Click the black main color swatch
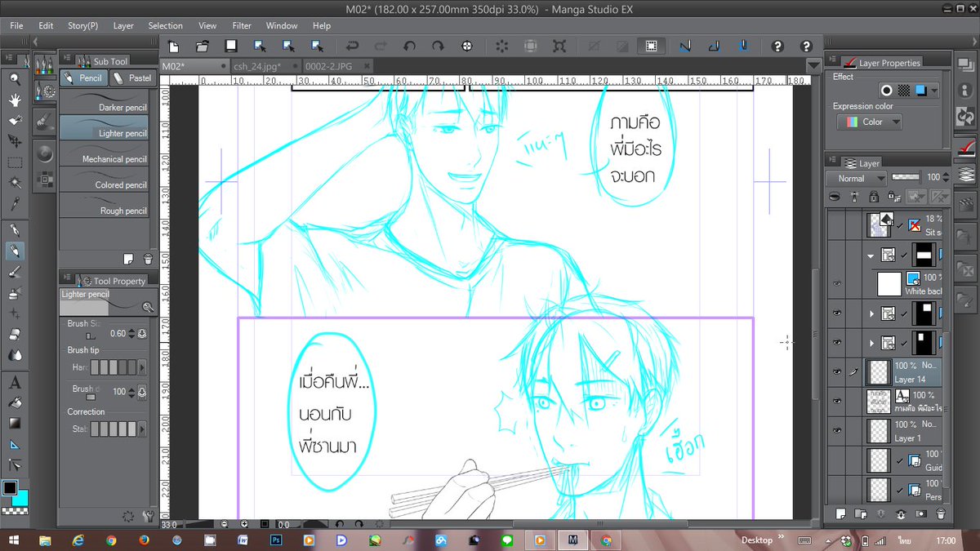Screen dimensions: 980x551 (10, 488)
